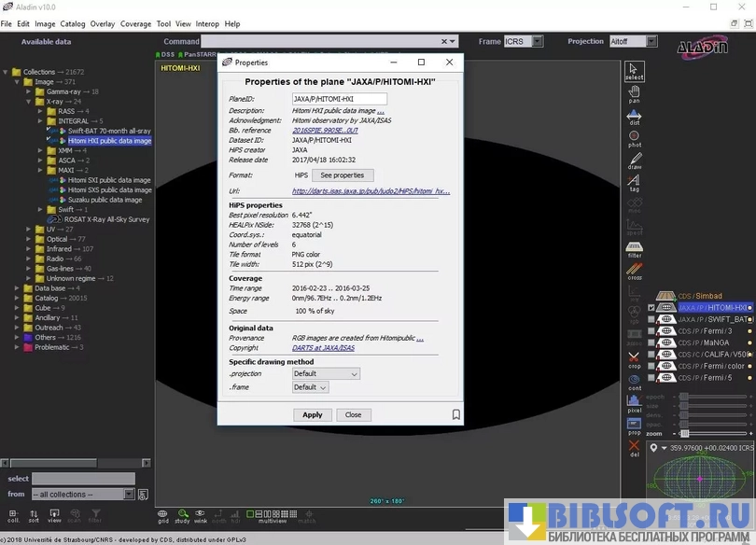Click the See properties button
The width and height of the screenshot is (756, 545).
[343, 175]
